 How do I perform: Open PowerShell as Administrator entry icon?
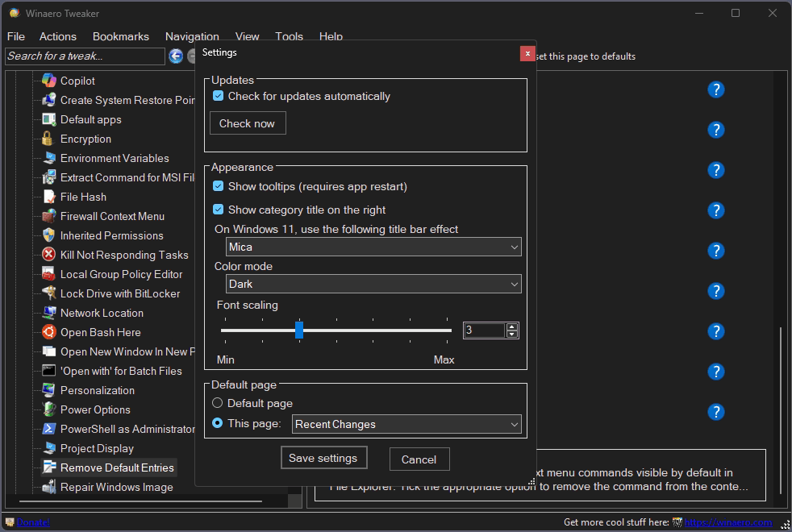(x=49, y=429)
